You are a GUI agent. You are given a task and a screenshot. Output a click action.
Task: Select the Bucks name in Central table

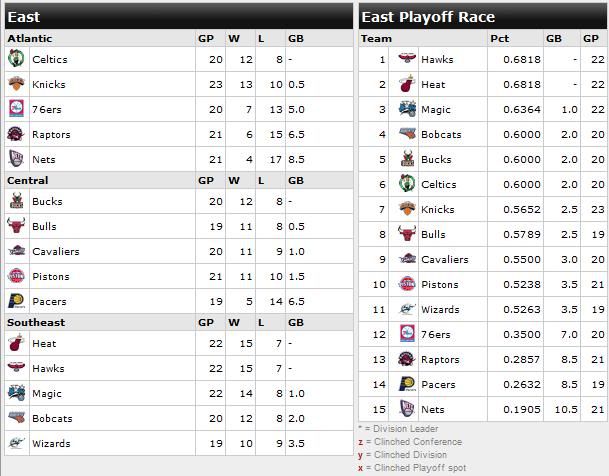click(x=47, y=201)
